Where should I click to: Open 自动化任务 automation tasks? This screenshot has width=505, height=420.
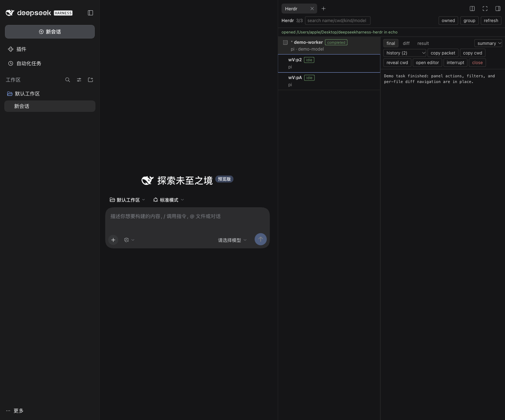(x=50, y=63)
